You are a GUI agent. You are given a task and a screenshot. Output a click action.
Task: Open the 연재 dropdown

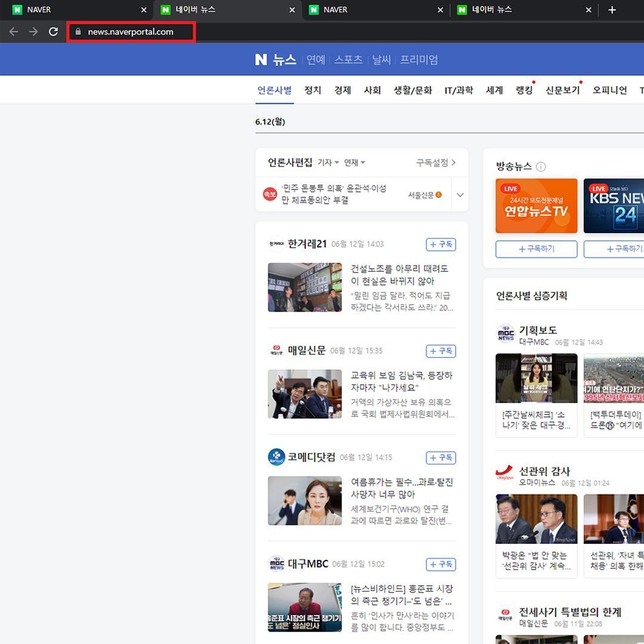pos(354,163)
